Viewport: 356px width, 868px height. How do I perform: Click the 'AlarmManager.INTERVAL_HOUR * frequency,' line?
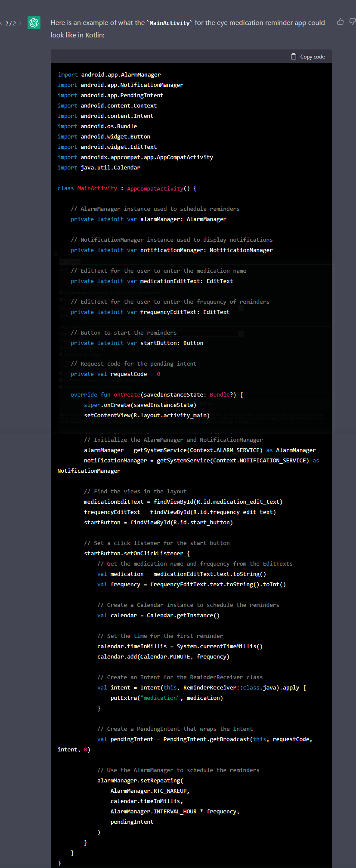(175, 811)
